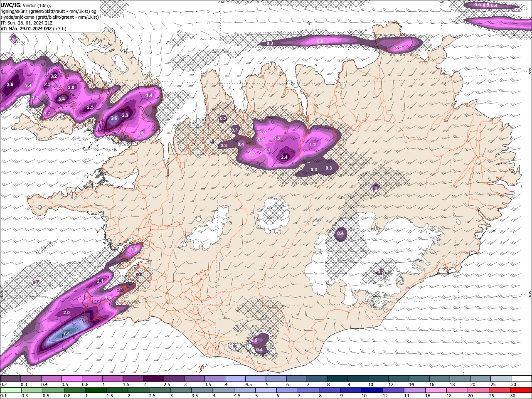
Task: Click the 2.9 value next to 3.6
Action: pyautogui.click(x=125, y=115)
